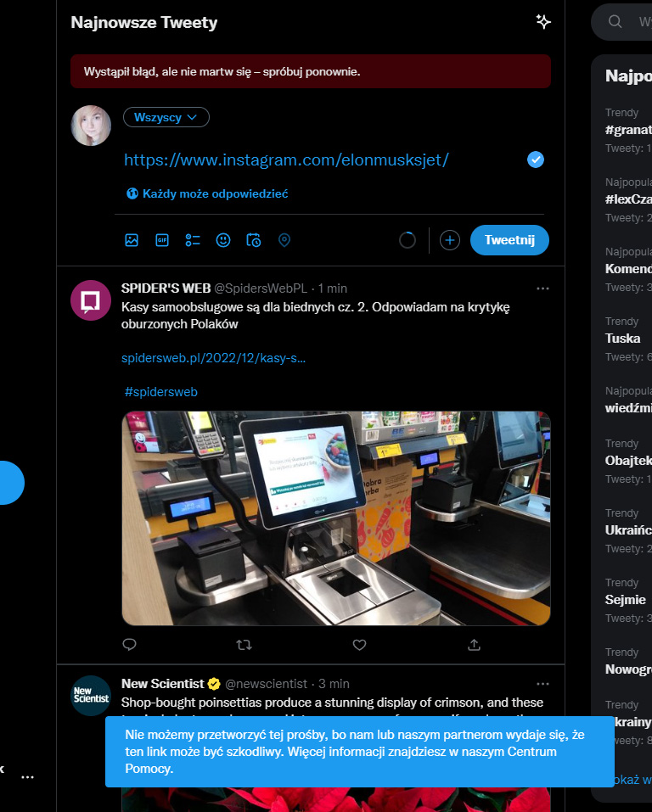Open New Scientist account name
Image resolution: width=652 pixels, height=812 pixels.
162,684
